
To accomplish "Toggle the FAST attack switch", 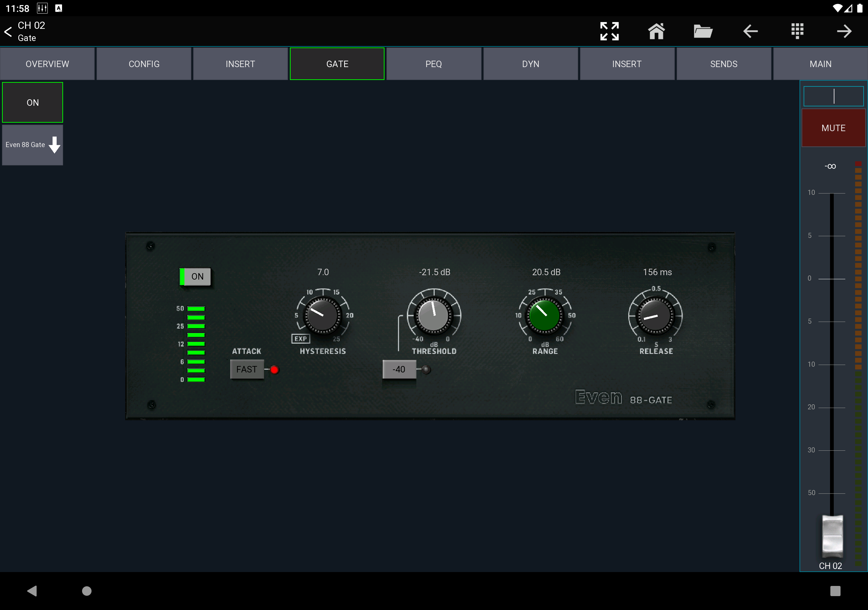I will click(x=247, y=369).
